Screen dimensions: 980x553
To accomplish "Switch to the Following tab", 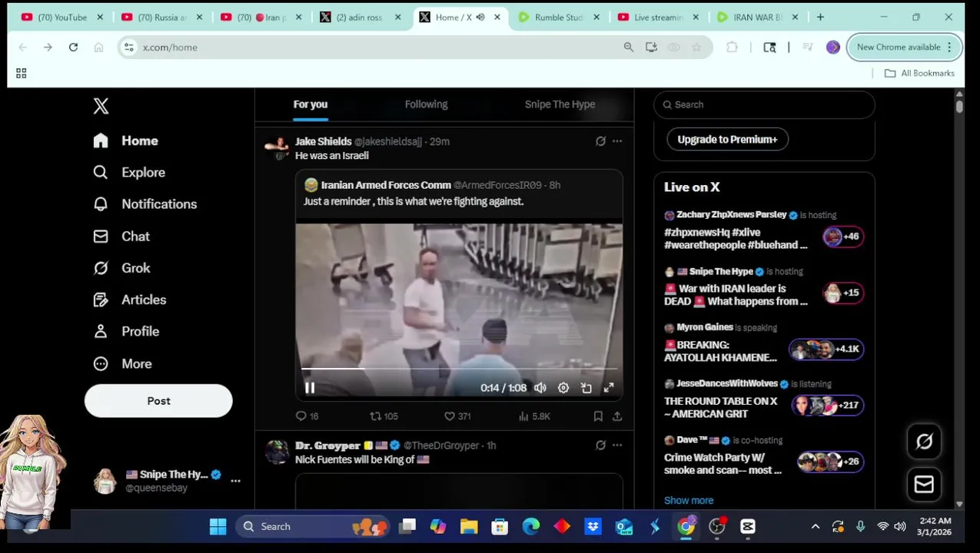I will coord(426,104).
